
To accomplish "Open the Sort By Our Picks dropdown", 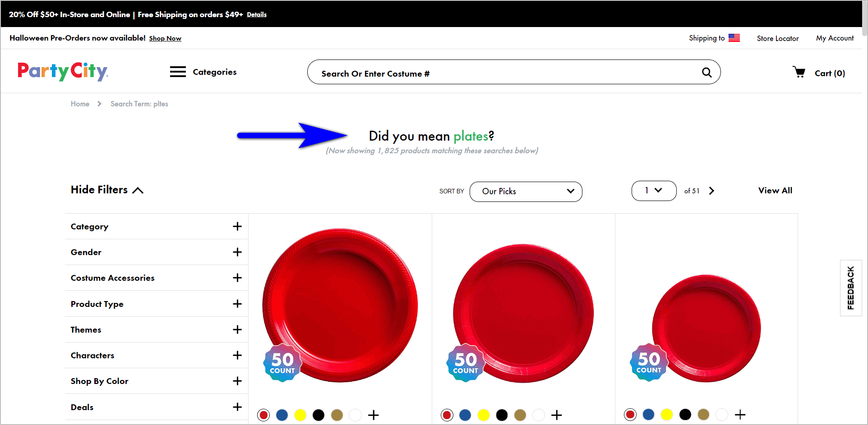I will coord(526,191).
